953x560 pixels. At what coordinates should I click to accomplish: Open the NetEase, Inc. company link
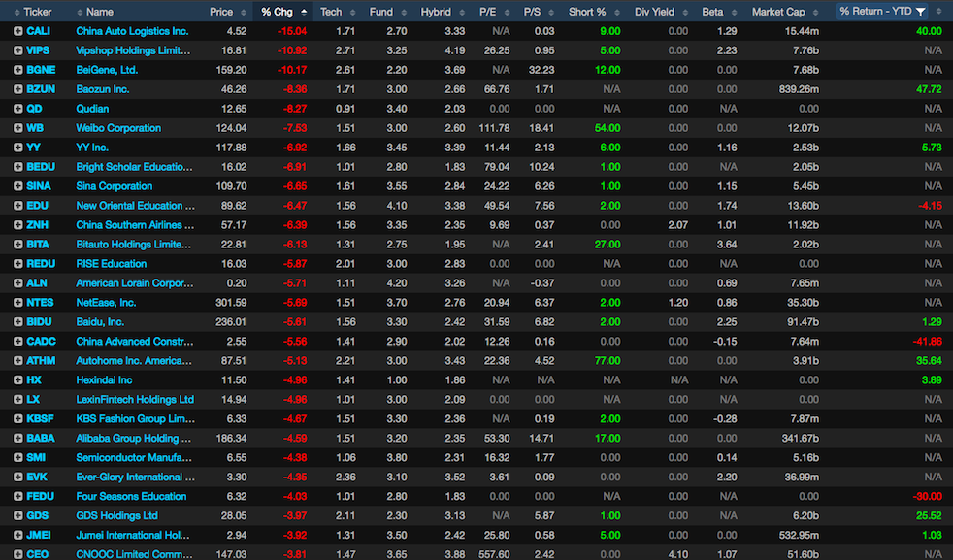tap(107, 303)
